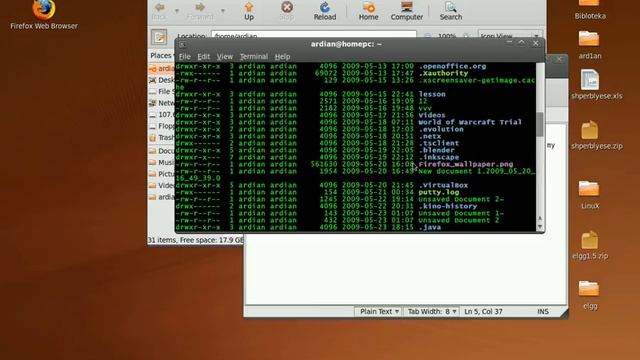The height and width of the screenshot is (360, 640).
Task: Click the file manager location path field
Action: point(313,36)
